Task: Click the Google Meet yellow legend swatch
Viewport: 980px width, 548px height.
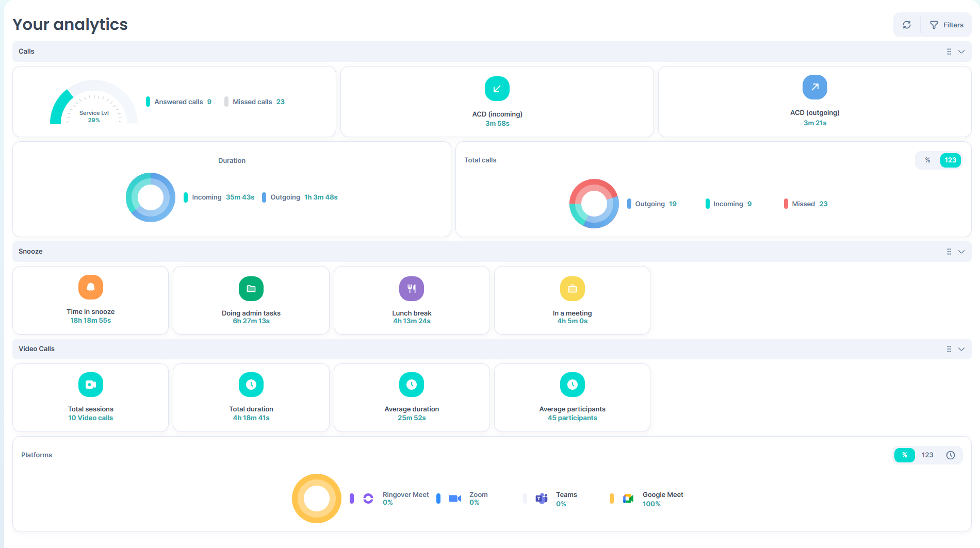Action: 612,499
